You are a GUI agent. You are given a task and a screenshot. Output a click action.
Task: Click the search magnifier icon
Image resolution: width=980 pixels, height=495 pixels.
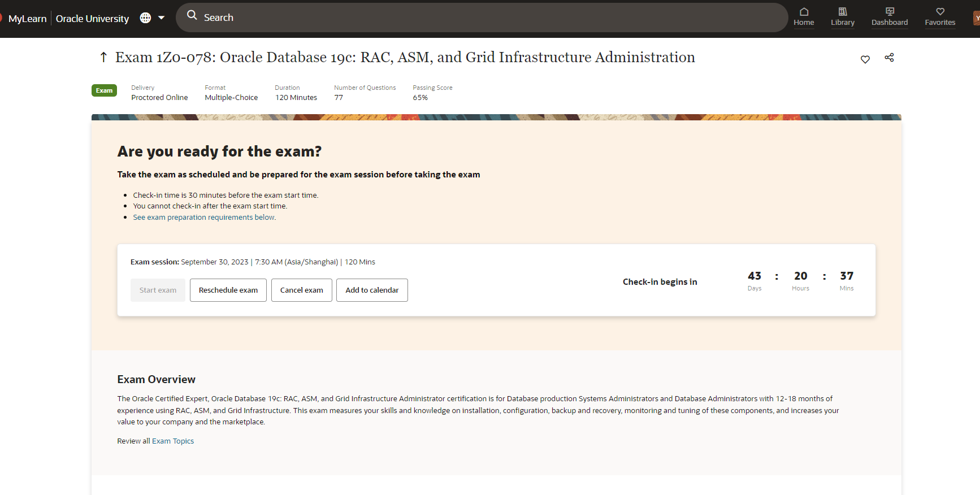point(192,15)
